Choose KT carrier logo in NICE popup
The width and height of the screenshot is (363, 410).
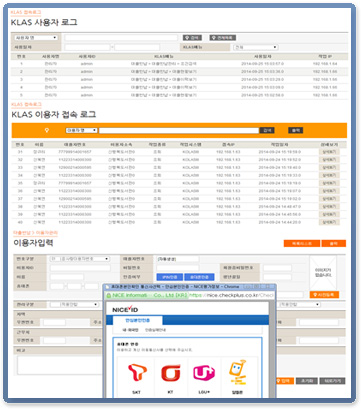[x=171, y=373]
